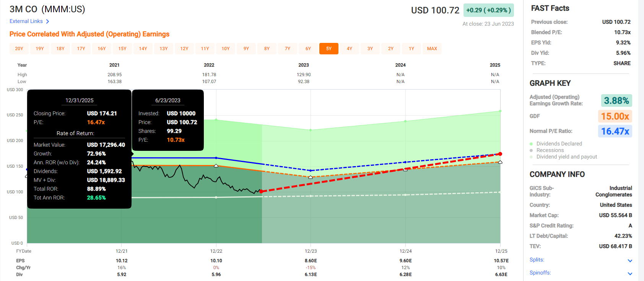Switch the chart to 15Y
The height and width of the screenshot is (281, 644).
tap(122, 49)
